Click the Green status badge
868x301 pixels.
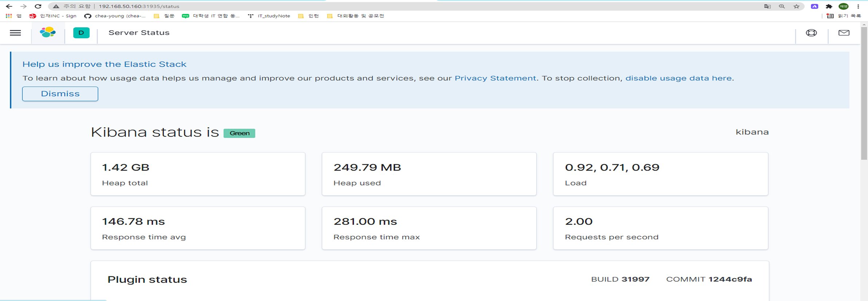click(239, 133)
